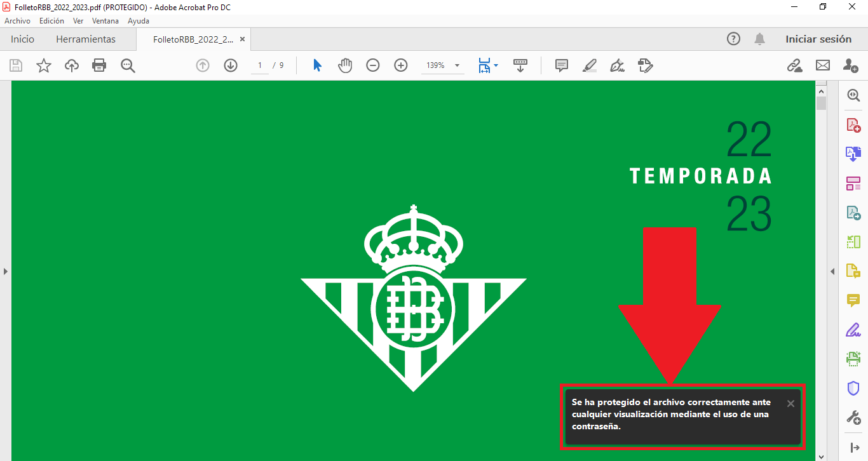Open the green Compare Files sidebar icon
868x461 pixels.
point(853,242)
